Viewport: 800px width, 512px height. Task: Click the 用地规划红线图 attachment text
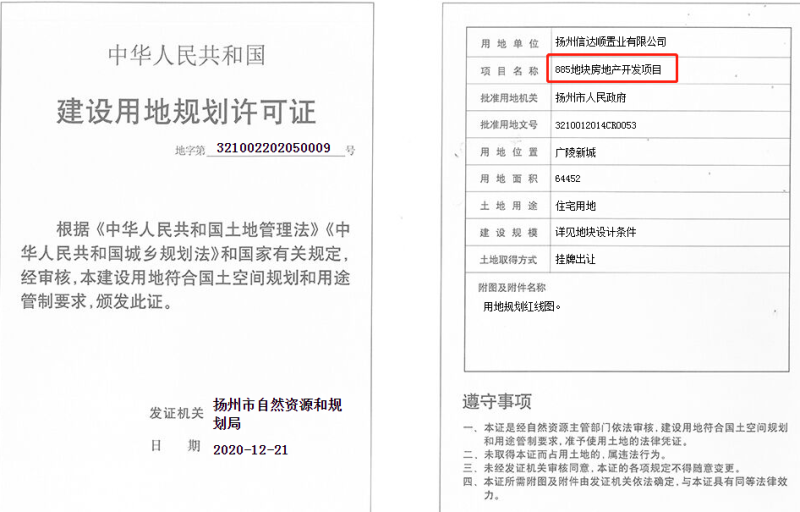(x=522, y=306)
